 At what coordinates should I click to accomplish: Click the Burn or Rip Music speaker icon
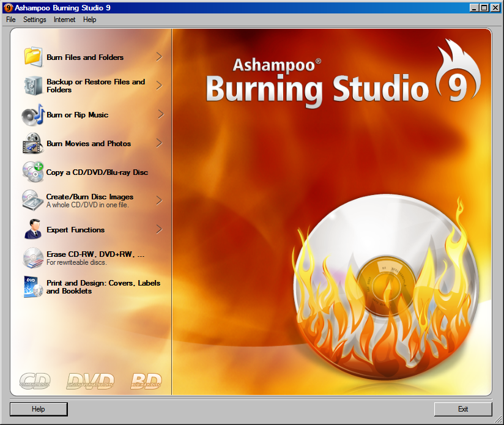33,115
